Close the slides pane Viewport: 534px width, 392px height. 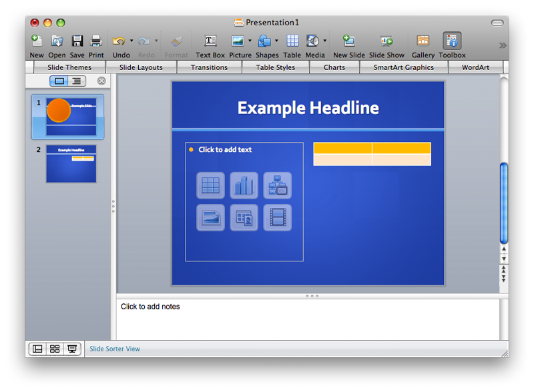(x=101, y=81)
